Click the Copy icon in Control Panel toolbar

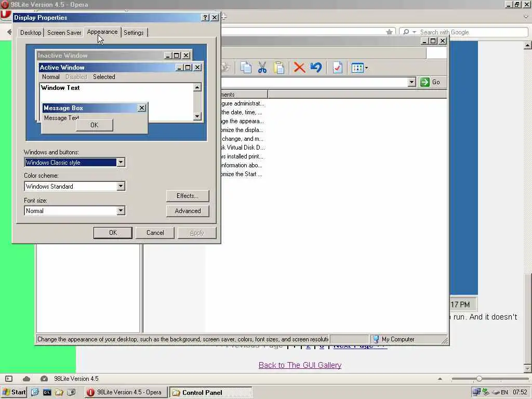pyautogui.click(x=246, y=68)
